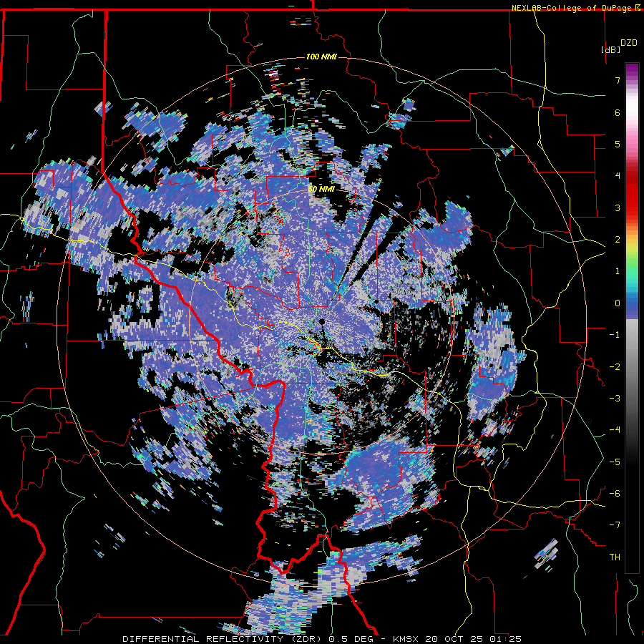Image resolution: width=644 pixels, height=644 pixels.
Task: Click the NEXLAB-College of DuPage header text
Action: (x=572, y=8)
